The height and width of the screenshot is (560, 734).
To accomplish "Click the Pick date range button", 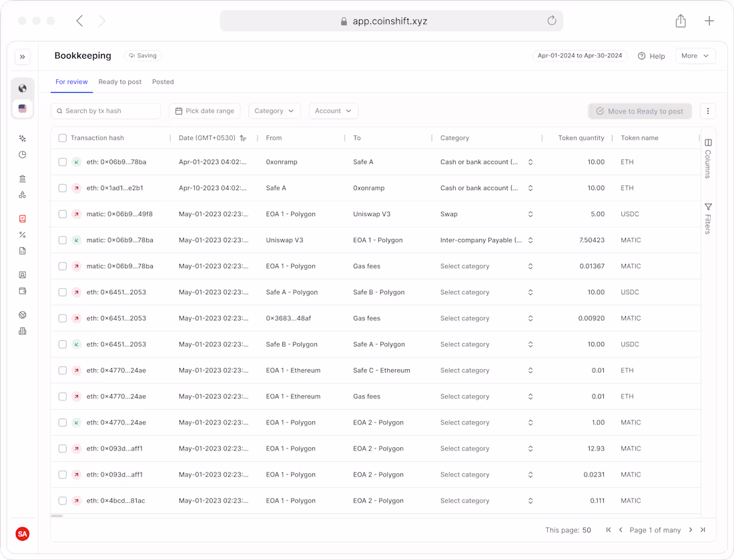I will [205, 111].
